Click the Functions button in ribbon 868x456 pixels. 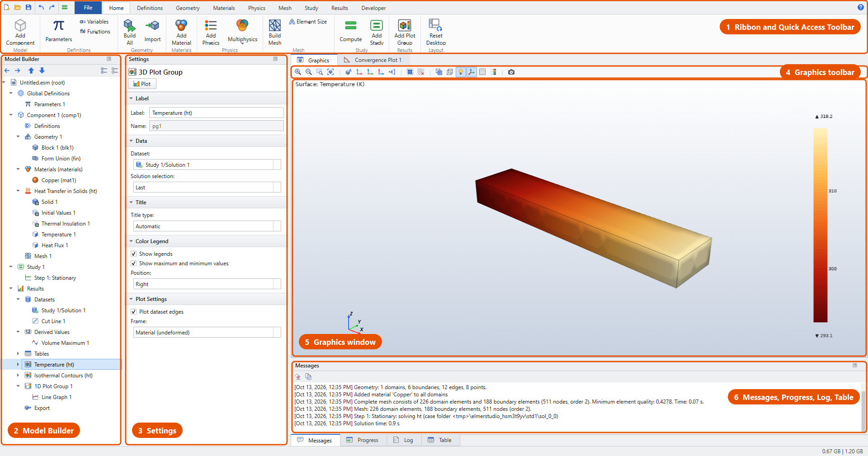(95, 32)
